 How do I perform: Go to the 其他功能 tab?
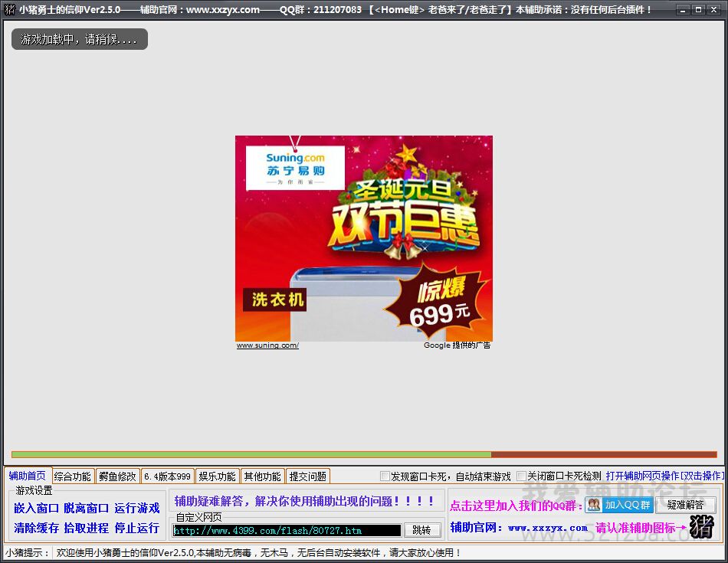coord(262,476)
